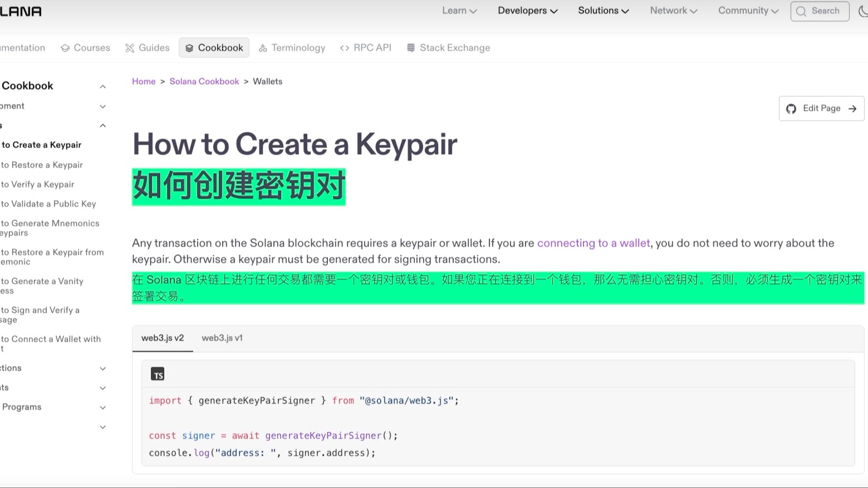Expand the last unlabeled sidebar chevron

click(103, 427)
